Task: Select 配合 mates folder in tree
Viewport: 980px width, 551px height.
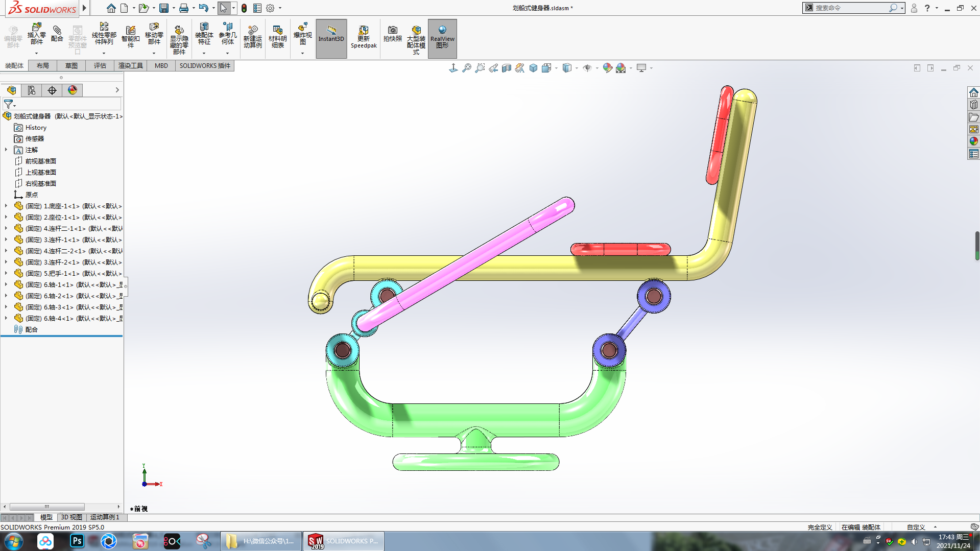Action: (x=32, y=330)
